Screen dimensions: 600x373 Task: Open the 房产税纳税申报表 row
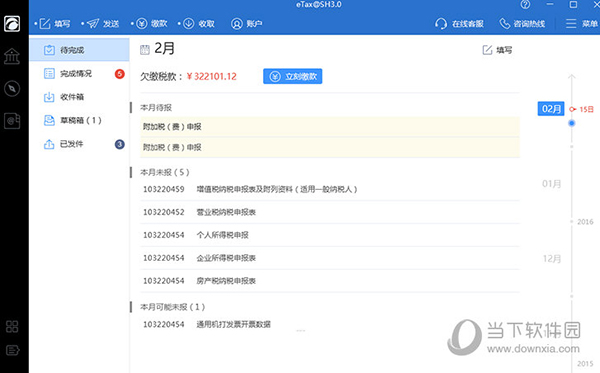(x=330, y=281)
